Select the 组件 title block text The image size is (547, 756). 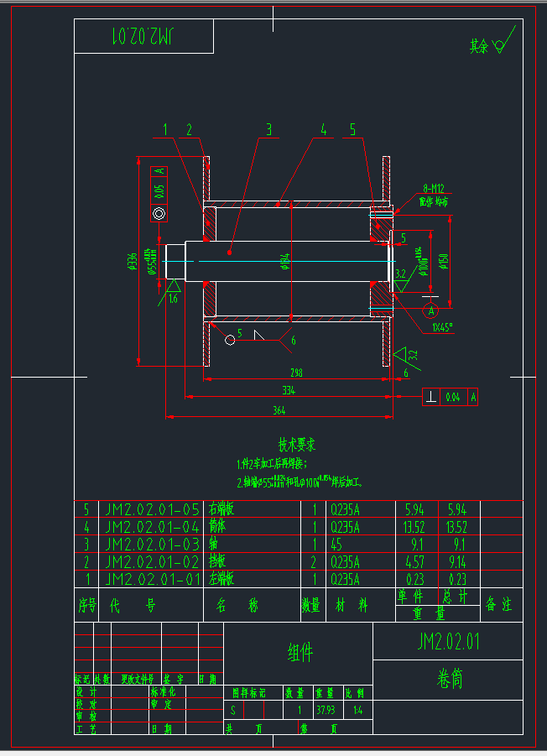[300, 653]
